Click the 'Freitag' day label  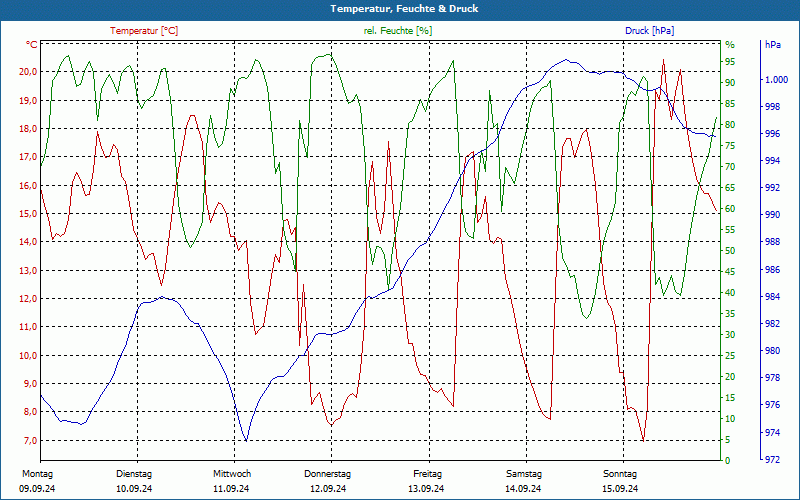(428, 474)
